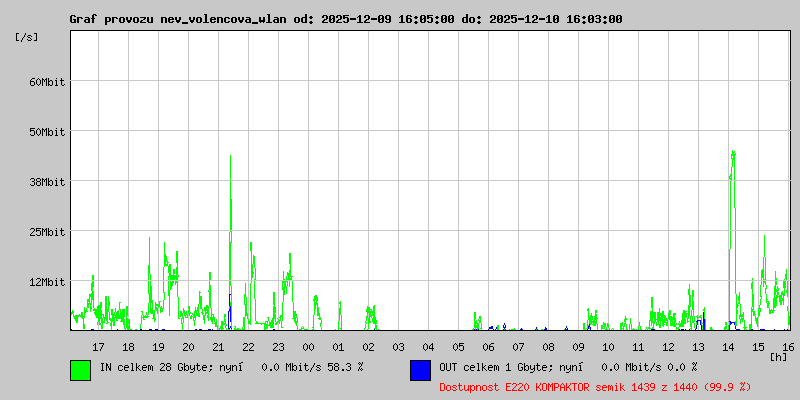Click the '25Mbit' y-axis label

pos(47,232)
